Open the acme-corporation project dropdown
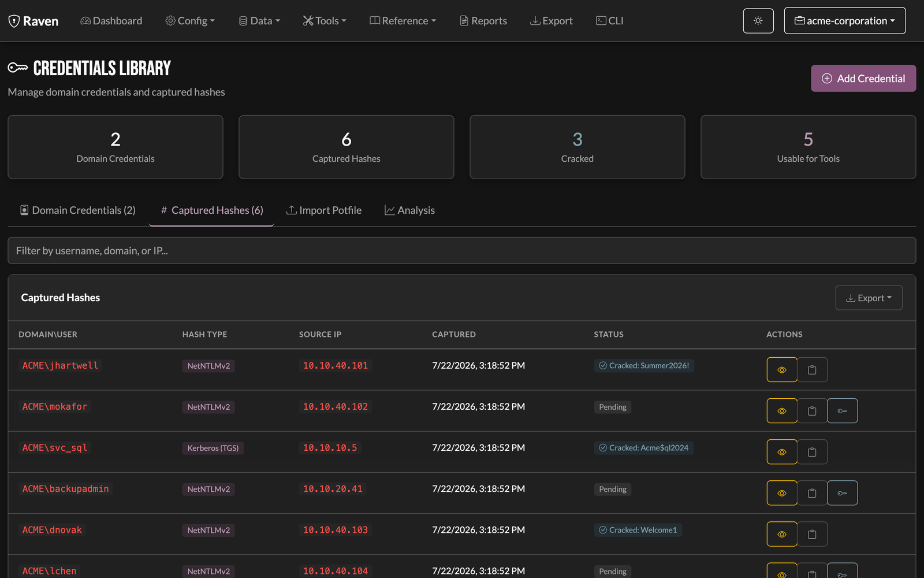Image resolution: width=924 pixels, height=578 pixels. [x=845, y=21]
